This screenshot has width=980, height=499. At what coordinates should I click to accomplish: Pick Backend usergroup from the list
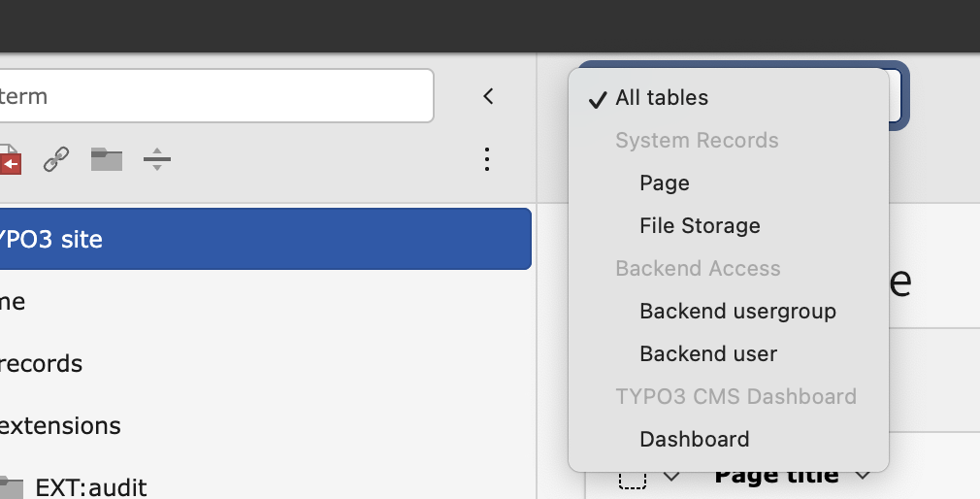pos(737,312)
